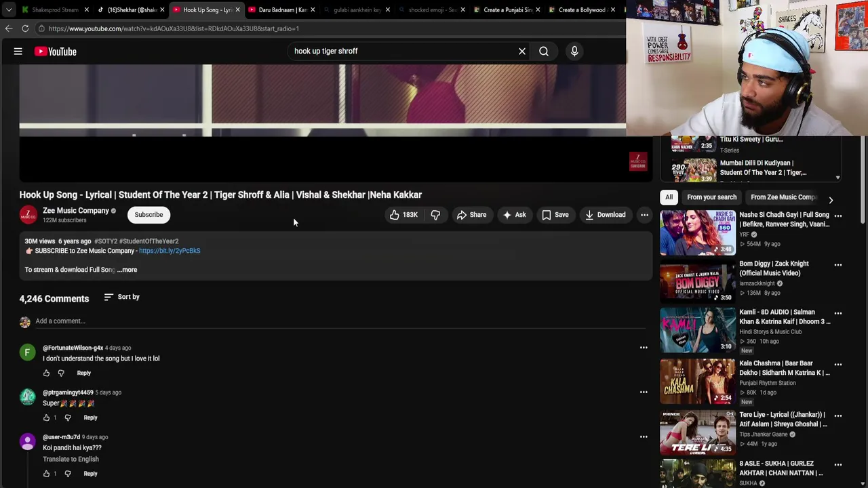Select the From your search chip
This screenshot has width=868, height=488.
coord(711,197)
